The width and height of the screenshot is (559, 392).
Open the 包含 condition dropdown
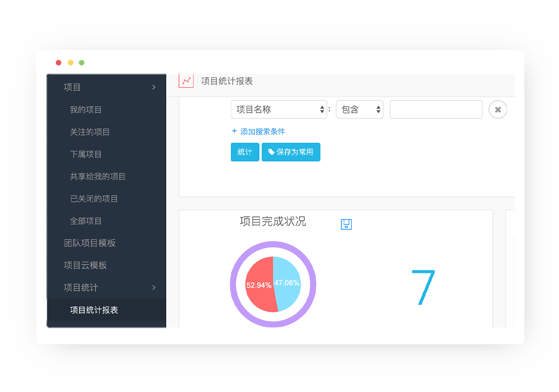click(360, 109)
